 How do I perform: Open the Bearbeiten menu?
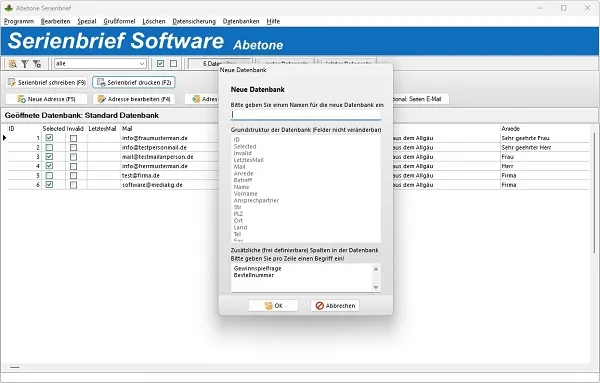pyautogui.click(x=55, y=21)
